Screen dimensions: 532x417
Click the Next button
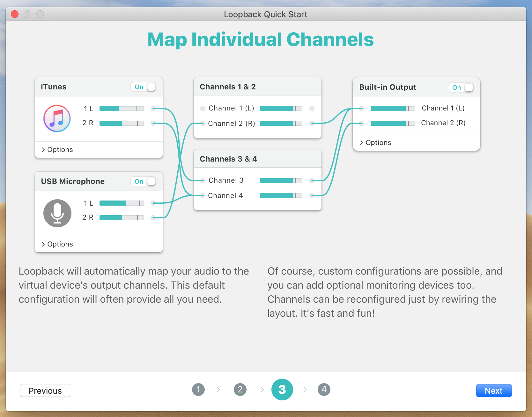tap(494, 390)
